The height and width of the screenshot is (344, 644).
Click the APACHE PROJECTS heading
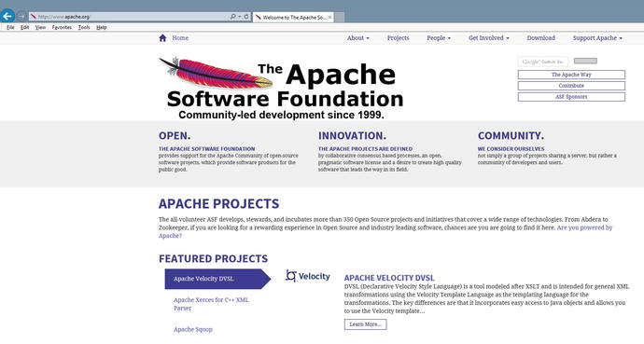[219, 204]
